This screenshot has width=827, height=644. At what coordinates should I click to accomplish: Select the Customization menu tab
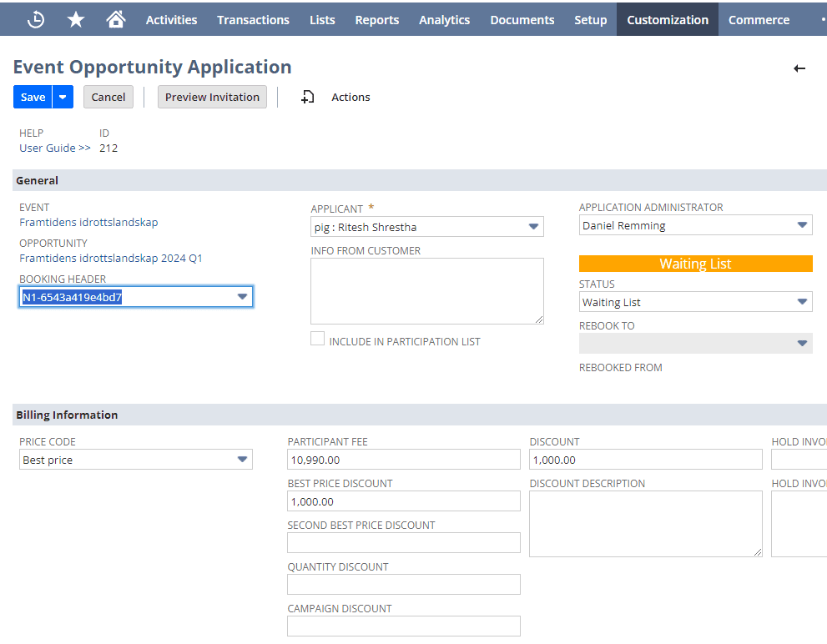pyautogui.click(x=667, y=19)
